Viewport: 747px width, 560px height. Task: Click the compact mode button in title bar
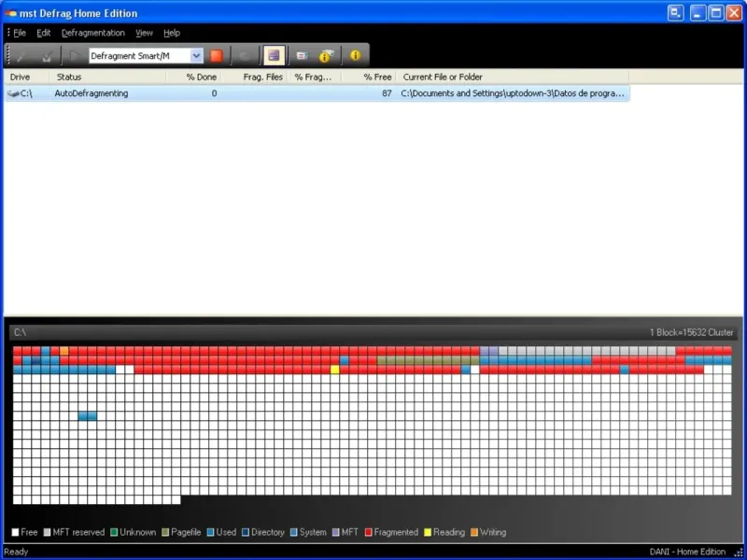point(675,13)
